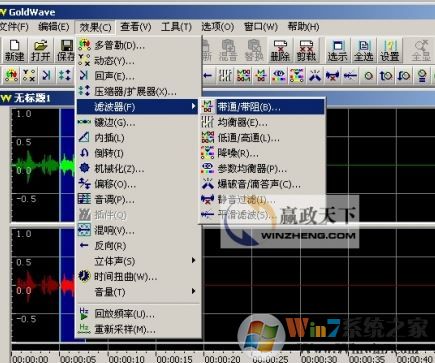The height and width of the screenshot is (363, 435).
Task: Choose 动态(Y)... effect entry
Action: click(138, 61)
